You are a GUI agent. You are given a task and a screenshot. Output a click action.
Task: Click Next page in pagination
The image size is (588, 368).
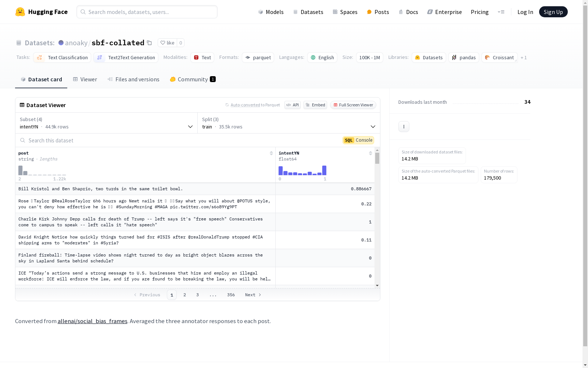[x=253, y=295]
